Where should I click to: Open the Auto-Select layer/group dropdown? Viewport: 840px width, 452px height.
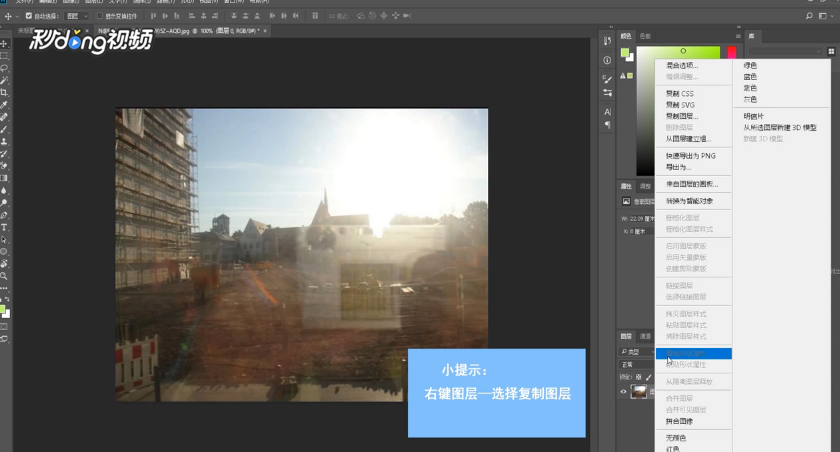[77, 16]
